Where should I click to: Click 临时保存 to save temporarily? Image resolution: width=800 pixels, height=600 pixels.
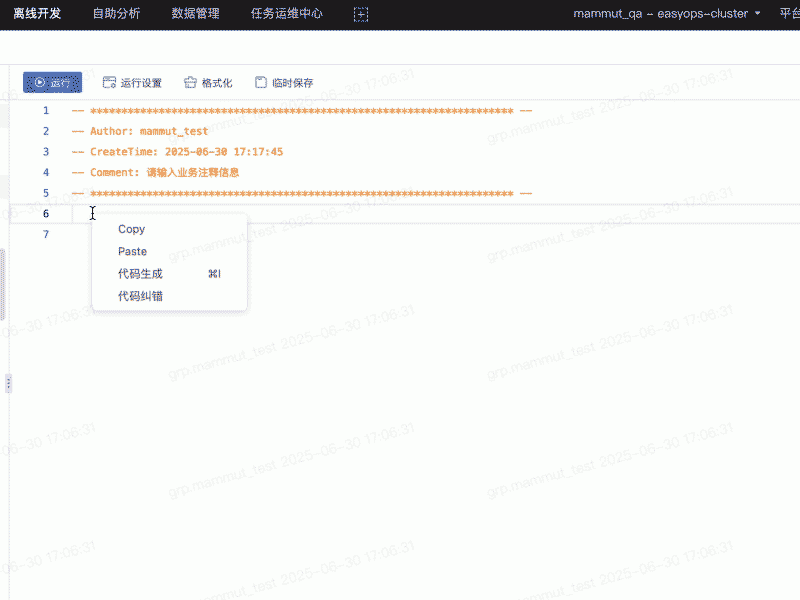pyautogui.click(x=284, y=83)
